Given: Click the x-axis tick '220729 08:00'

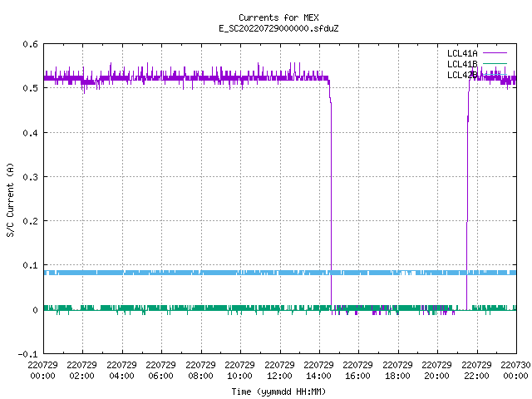Looking at the screenshot, I should pos(200,370).
